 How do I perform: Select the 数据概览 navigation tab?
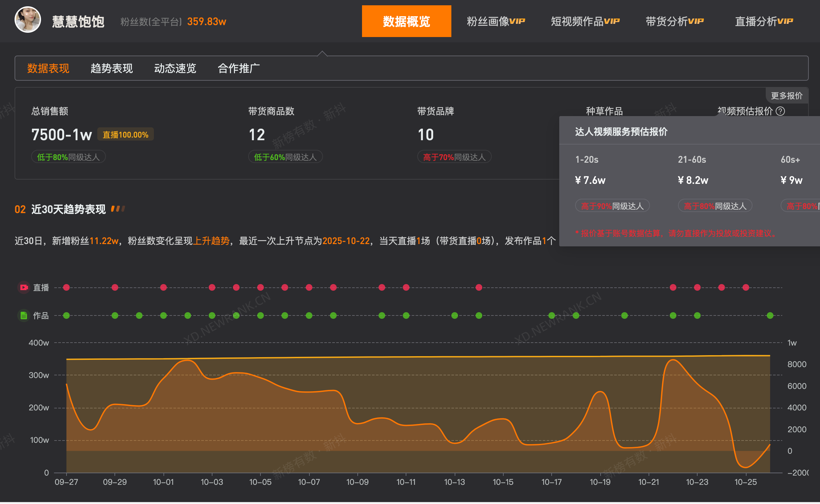click(406, 21)
